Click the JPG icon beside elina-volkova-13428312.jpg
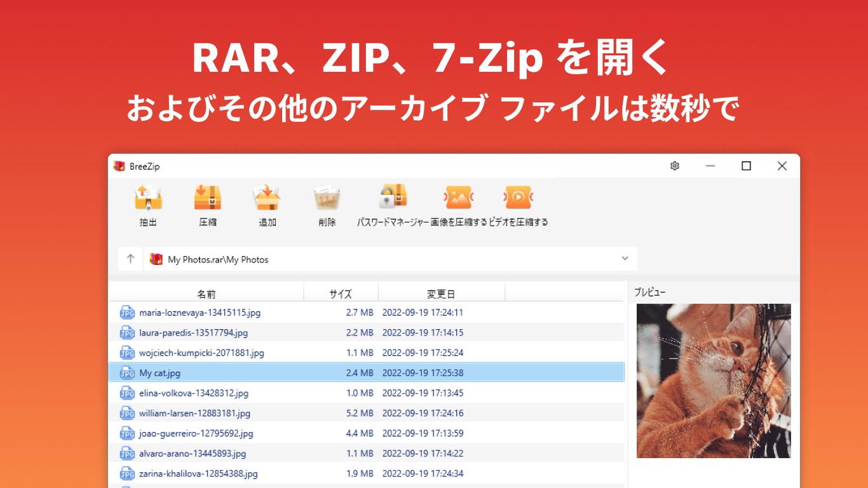 tap(127, 393)
